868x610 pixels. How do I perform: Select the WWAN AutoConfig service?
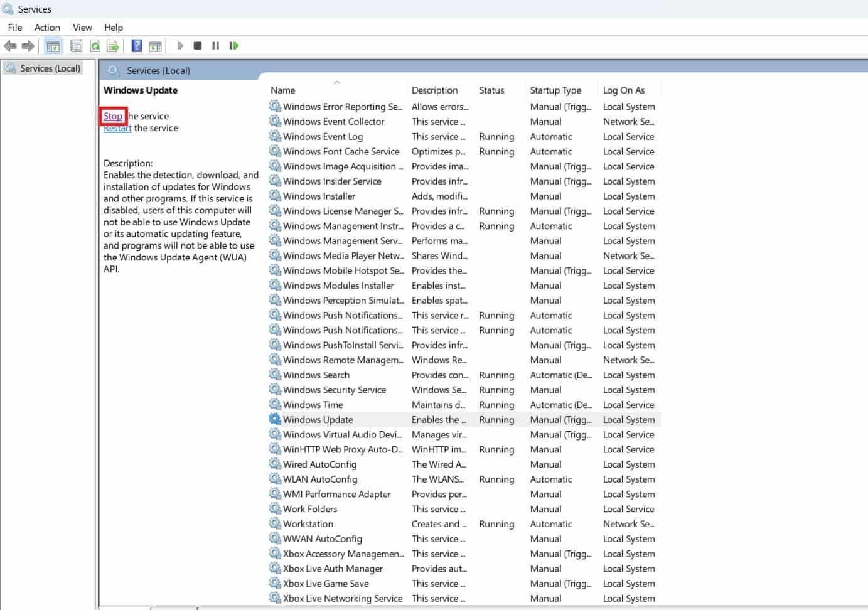[464, 539]
